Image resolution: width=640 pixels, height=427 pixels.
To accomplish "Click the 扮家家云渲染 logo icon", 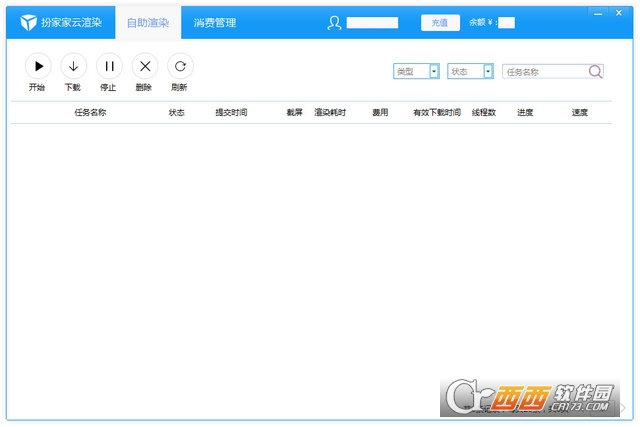I will (x=29, y=22).
